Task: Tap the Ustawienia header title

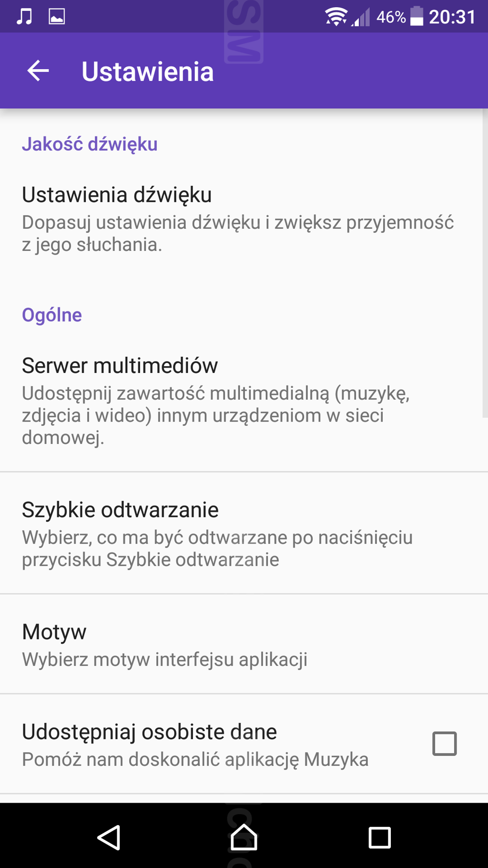Action: coord(147,72)
